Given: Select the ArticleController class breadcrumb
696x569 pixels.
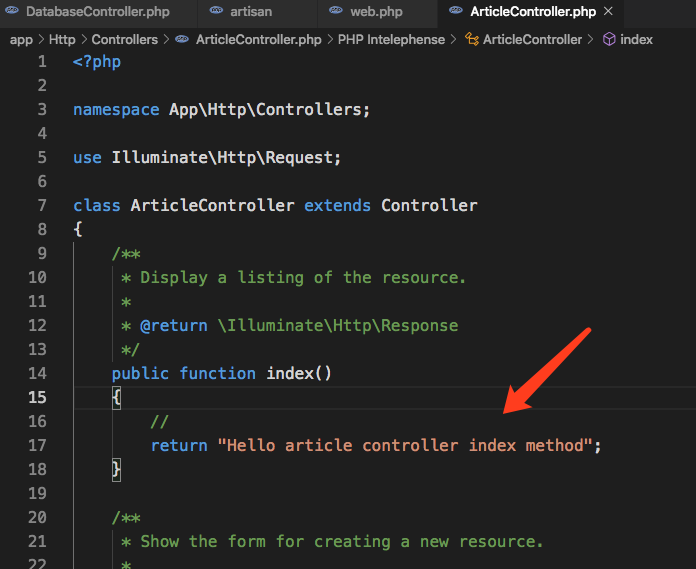Looking at the screenshot, I should point(531,40).
